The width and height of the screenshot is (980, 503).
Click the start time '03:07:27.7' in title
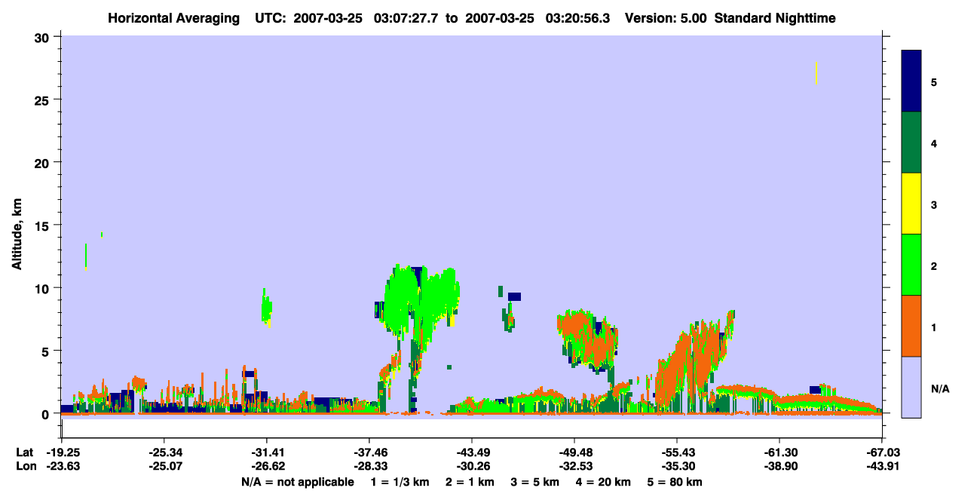tap(406, 17)
